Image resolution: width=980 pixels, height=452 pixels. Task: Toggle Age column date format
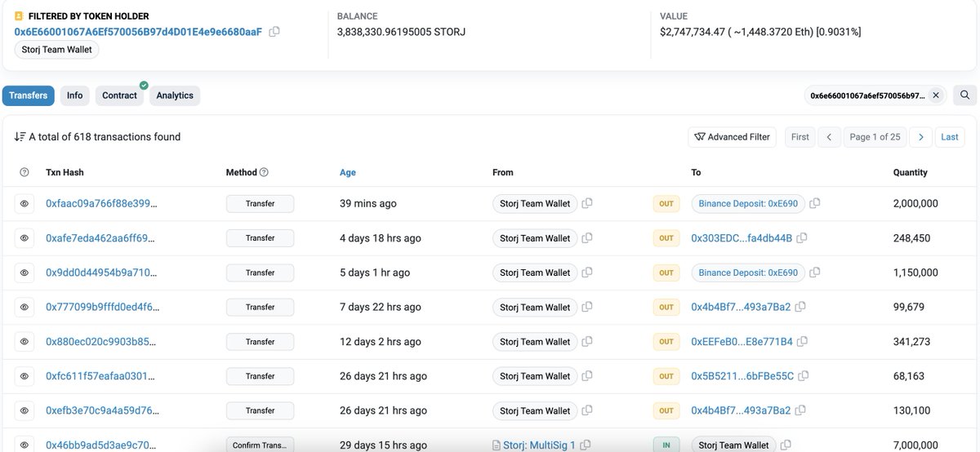pos(348,172)
